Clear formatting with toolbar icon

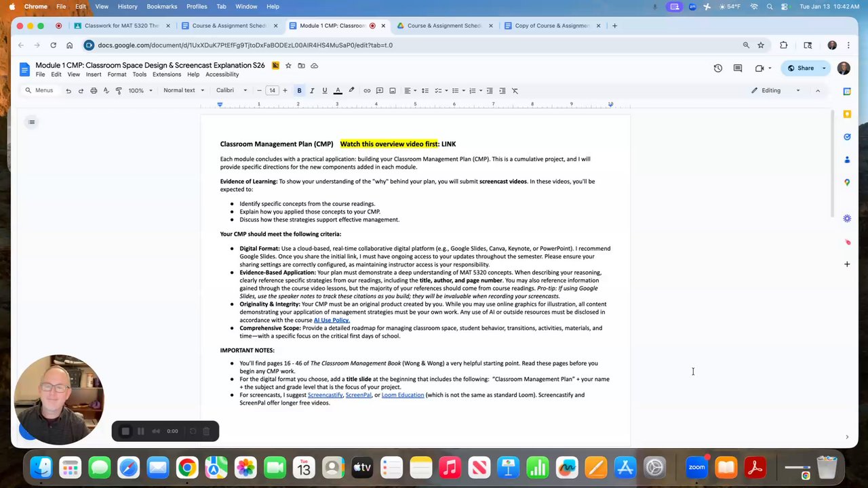click(515, 90)
